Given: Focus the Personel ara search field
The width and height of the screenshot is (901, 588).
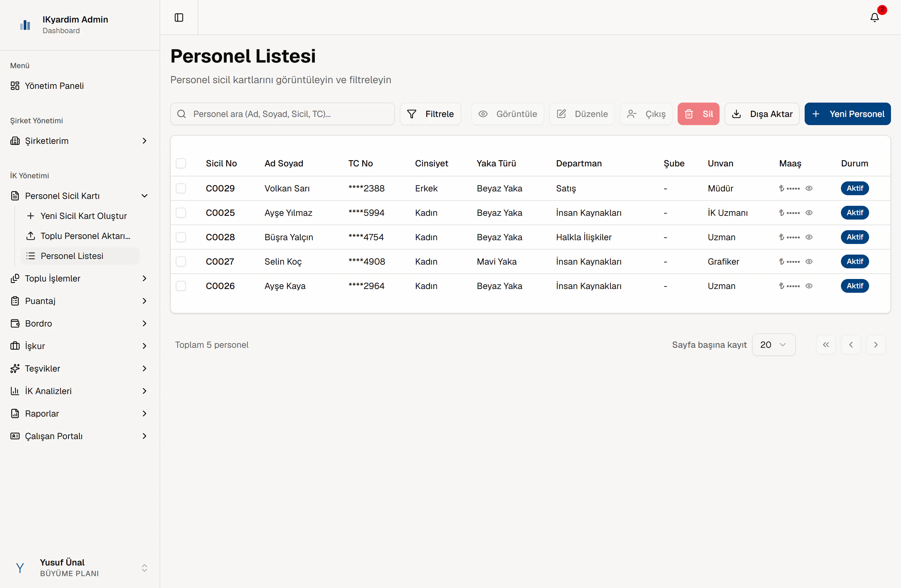Looking at the screenshot, I should pos(283,114).
